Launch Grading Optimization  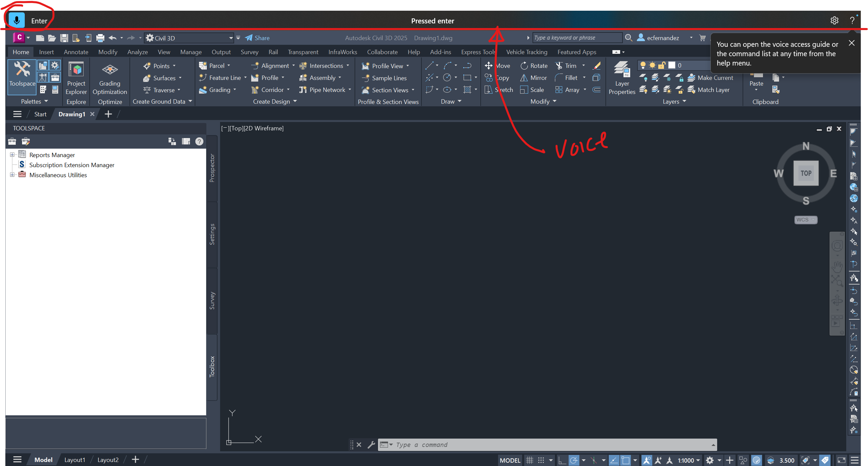[x=109, y=77]
